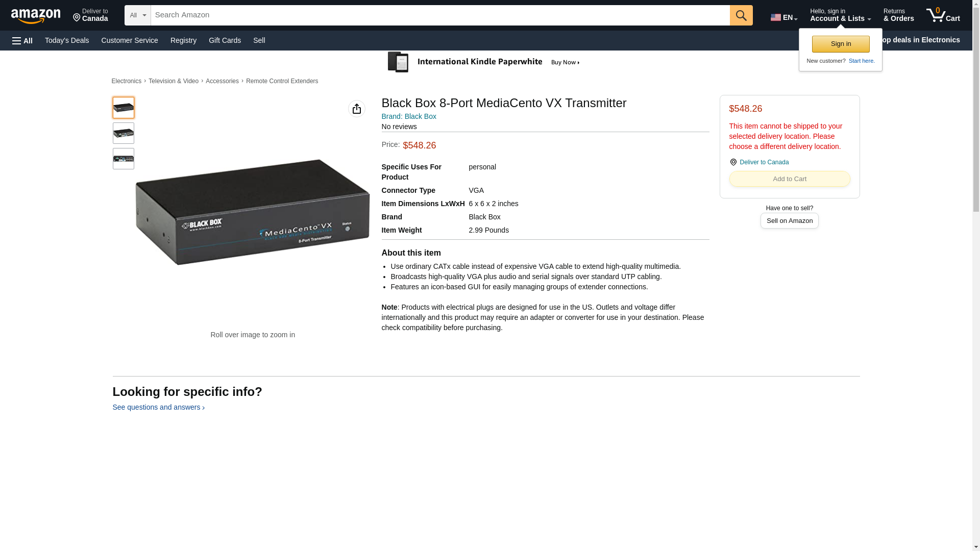Select the third product thumbnail showing ports

click(123, 159)
